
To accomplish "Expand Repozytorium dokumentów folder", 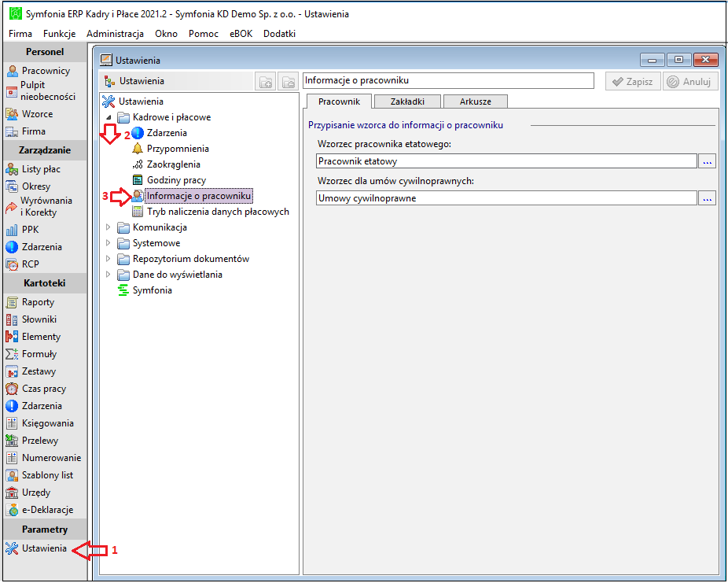I will (108, 259).
